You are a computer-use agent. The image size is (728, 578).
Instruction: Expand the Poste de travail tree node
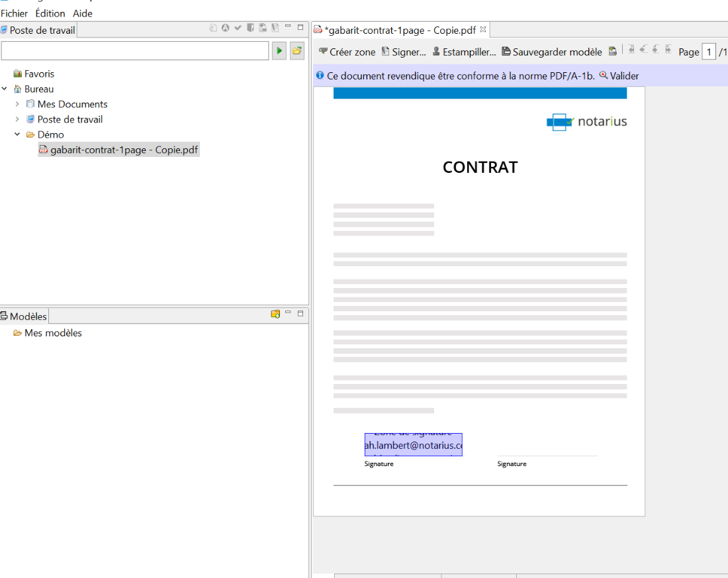pyautogui.click(x=17, y=119)
